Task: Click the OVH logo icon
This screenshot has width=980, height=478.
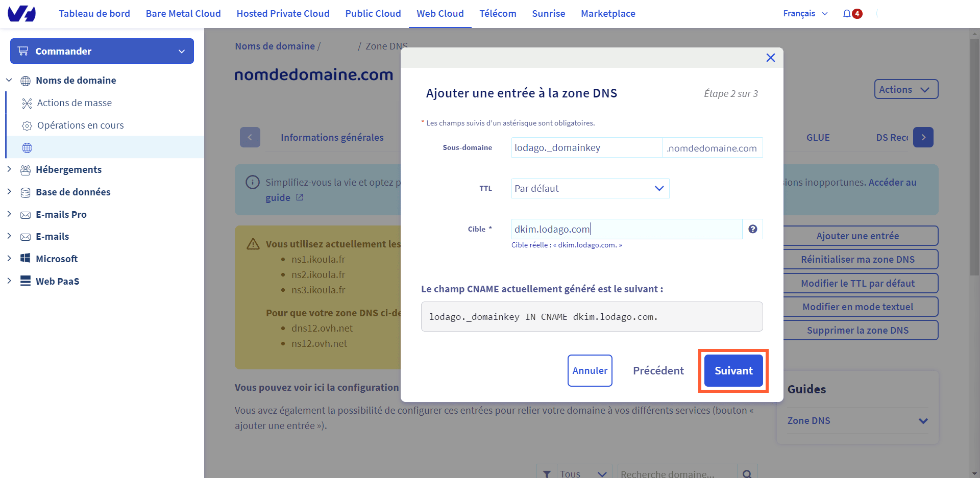Action: tap(21, 14)
